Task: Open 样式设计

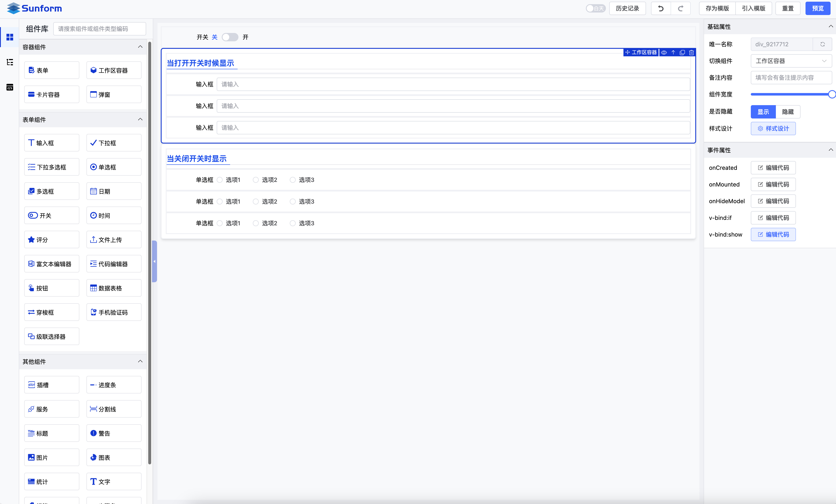Action: click(773, 129)
